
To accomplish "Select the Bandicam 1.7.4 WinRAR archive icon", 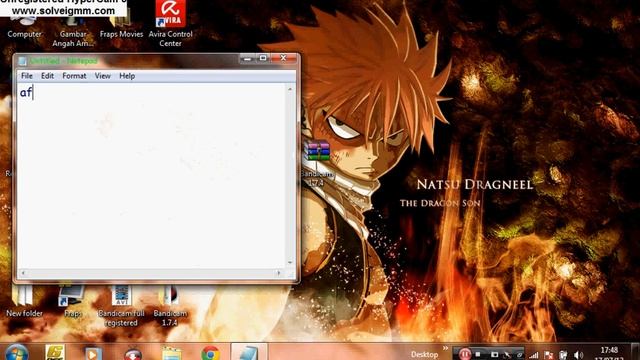I will pyautogui.click(x=317, y=162).
